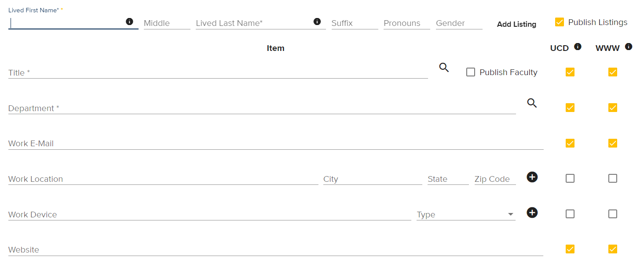Click the Department search magnifier icon
The width and height of the screenshot is (644, 267).
pyautogui.click(x=532, y=103)
